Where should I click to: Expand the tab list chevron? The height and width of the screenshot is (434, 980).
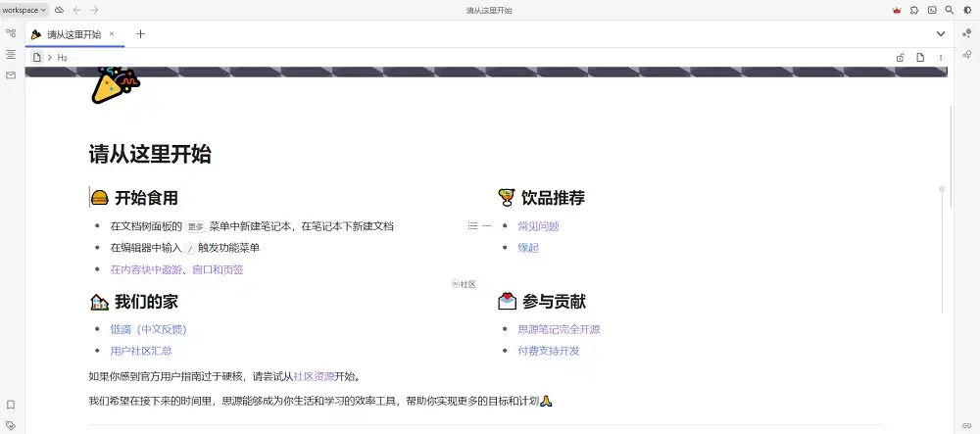(x=941, y=34)
